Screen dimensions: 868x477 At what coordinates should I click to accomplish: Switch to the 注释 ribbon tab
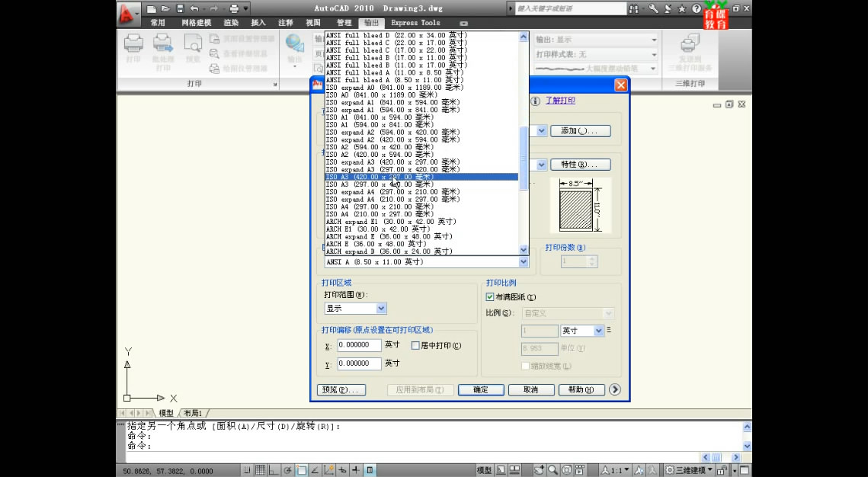coord(286,23)
